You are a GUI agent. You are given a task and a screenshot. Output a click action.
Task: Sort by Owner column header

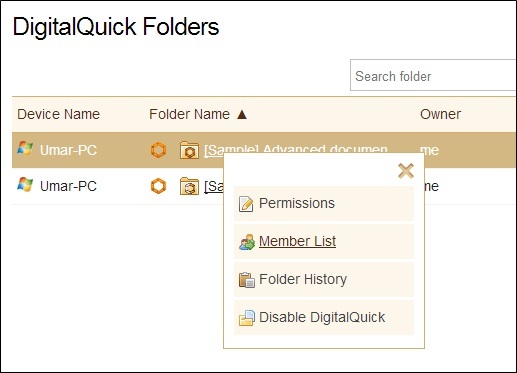pos(440,114)
